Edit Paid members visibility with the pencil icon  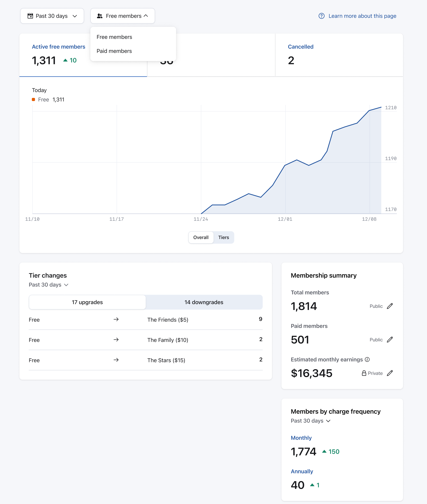click(x=390, y=340)
